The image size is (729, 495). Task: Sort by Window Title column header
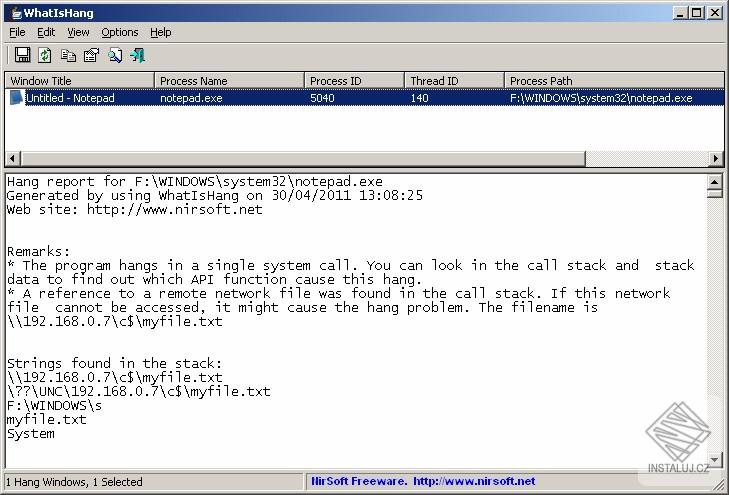pyautogui.click(x=80, y=80)
